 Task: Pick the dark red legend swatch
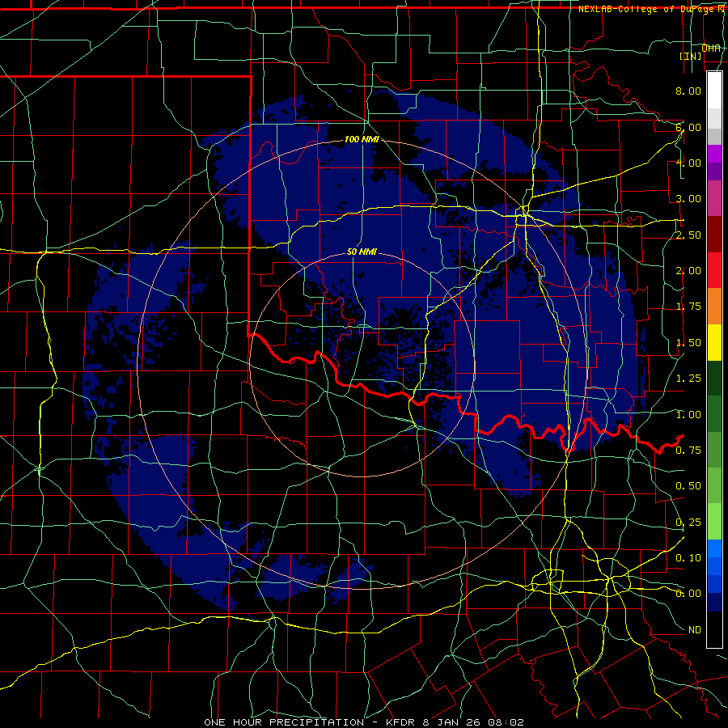[x=714, y=235]
